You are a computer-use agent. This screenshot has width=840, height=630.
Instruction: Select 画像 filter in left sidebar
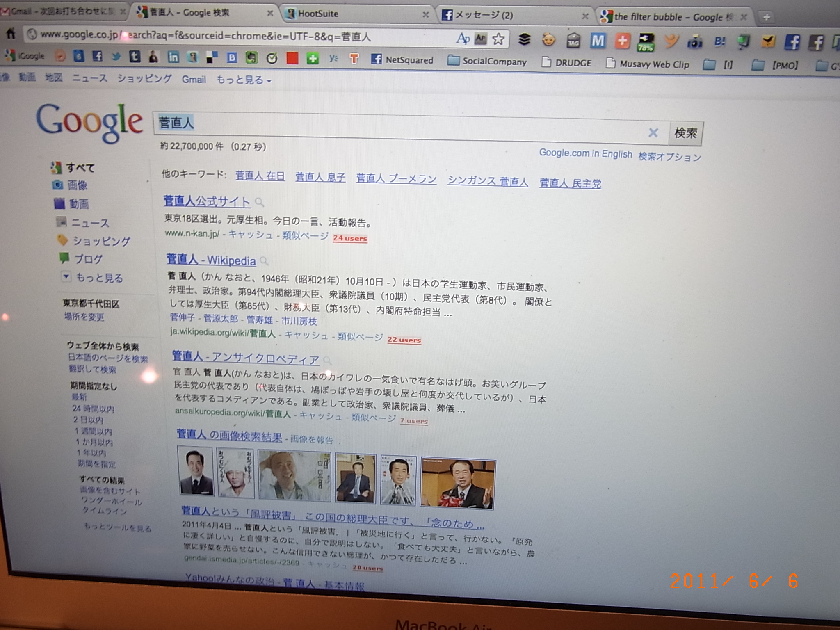pos(77,185)
